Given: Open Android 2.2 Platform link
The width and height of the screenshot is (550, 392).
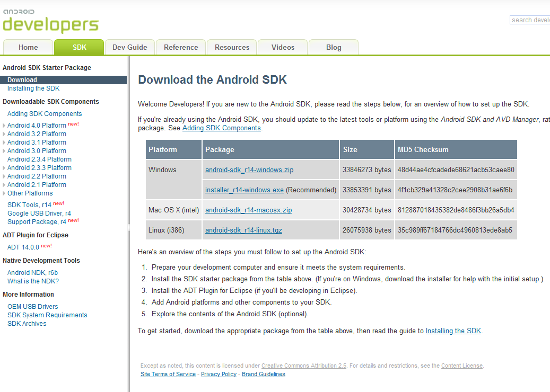Looking at the screenshot, I should tap(37, 176).
